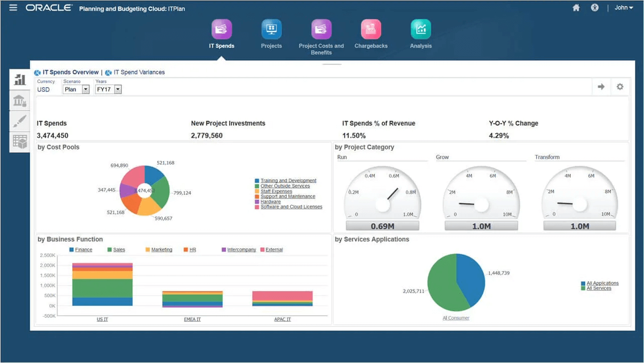Viewport: 644px width, 363px height.
Task: Open the hamburger navigation menu
Action: 13,8
